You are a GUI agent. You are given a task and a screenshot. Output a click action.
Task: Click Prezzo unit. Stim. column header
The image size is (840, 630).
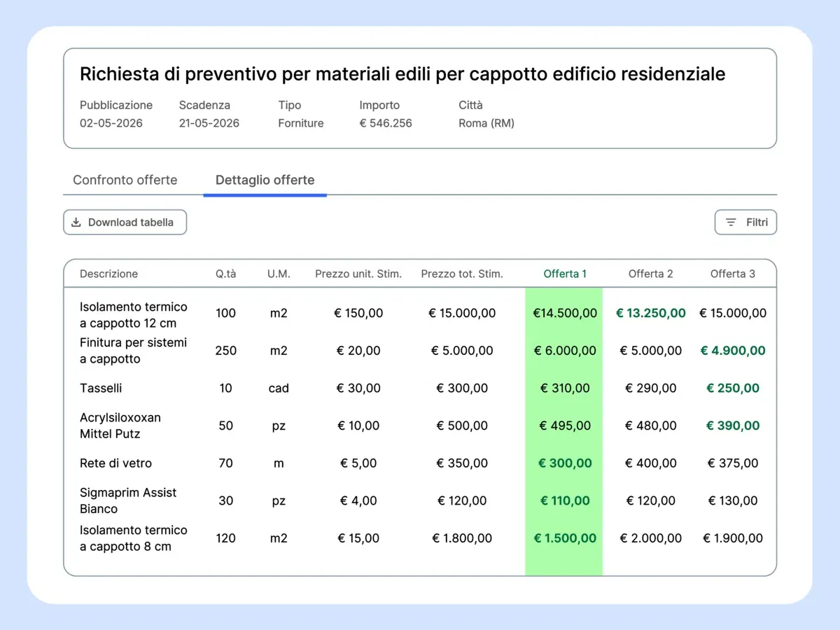click(x=358, y=274)
